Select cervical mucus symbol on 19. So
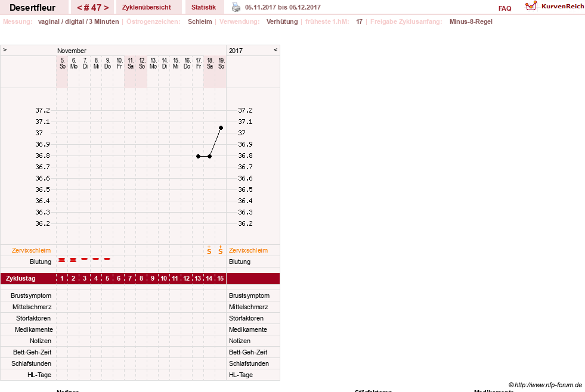 [221, 250]
